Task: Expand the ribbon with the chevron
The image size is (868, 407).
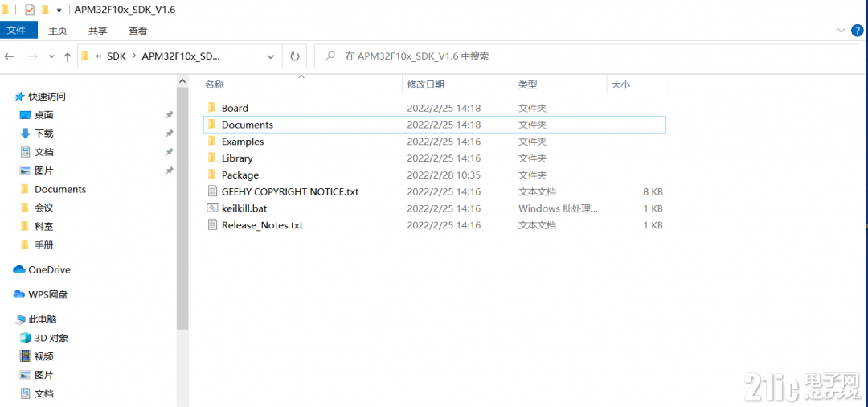Action: [x=841, y=30]
